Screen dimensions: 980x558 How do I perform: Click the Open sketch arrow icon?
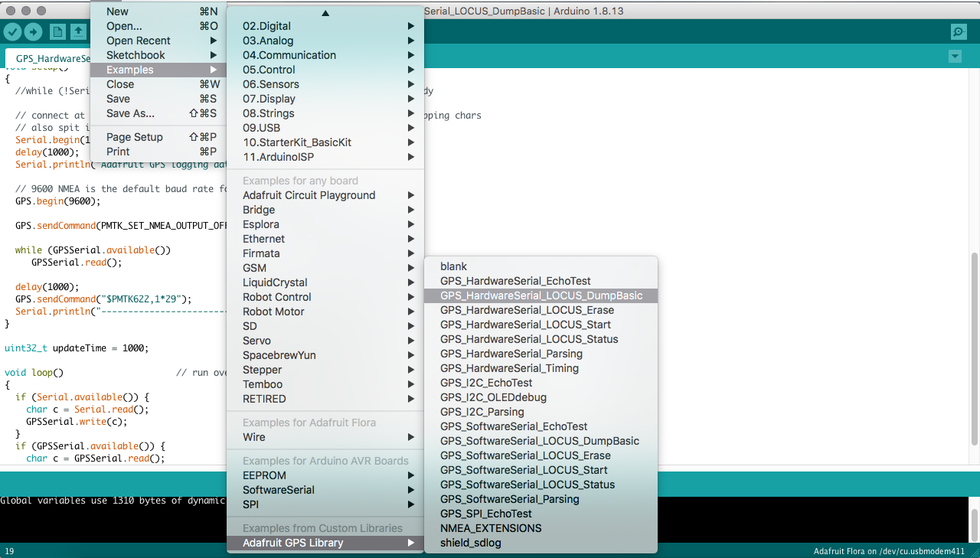tap(78, 31)
